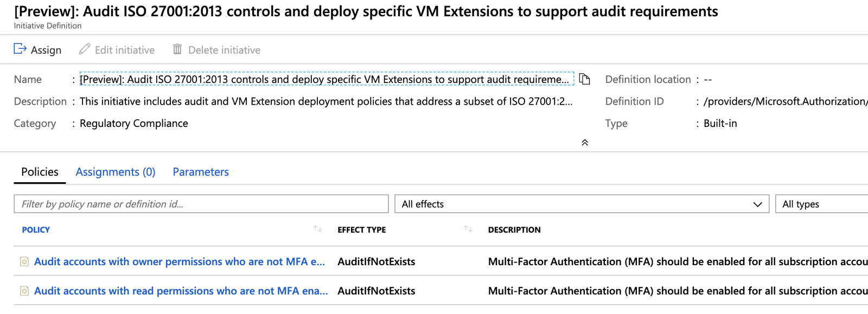Image resolution: width=868 pixels, height=314 pixels.
Task: Click the Delete initiative button label
Action: (x=224, y=50)
